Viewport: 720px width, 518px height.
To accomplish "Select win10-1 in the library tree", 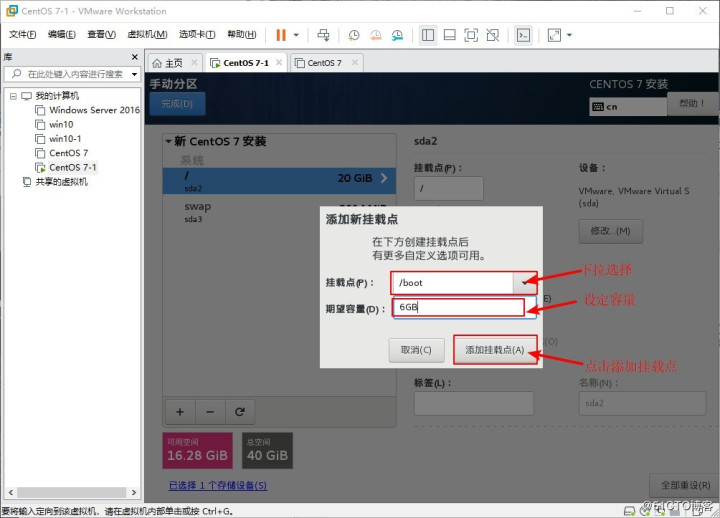I will (58, 139).
